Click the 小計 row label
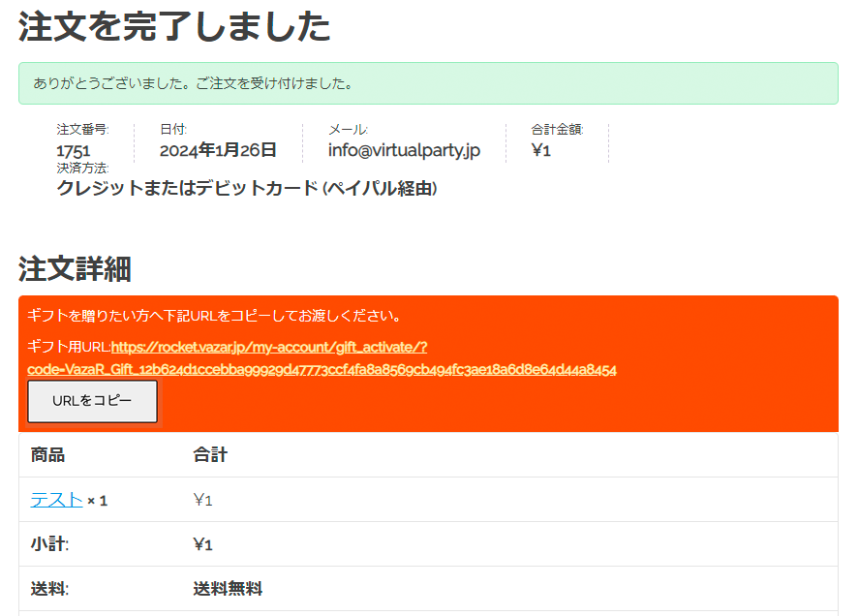The width and height of the screenshot is (858, 616). pyautogui.click(x=50, y=544)
